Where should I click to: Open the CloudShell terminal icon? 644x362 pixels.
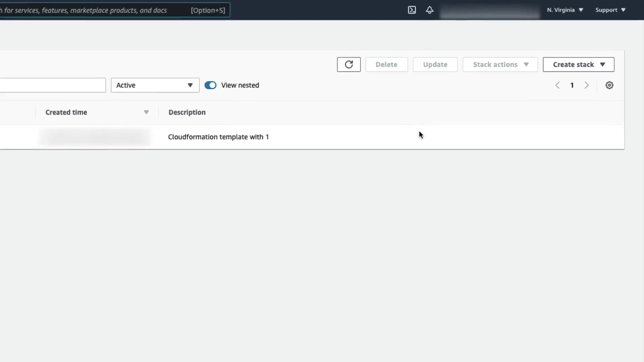[412, 10]
